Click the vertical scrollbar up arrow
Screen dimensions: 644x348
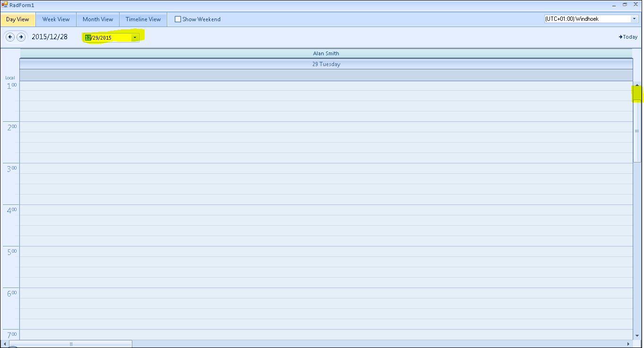pos(637,85)
